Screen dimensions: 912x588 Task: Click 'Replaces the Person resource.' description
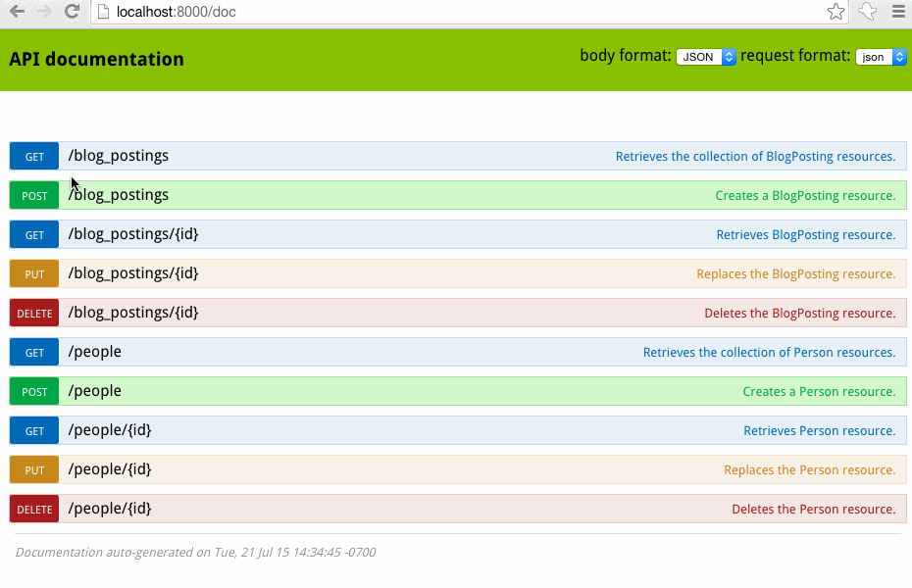pyautogui.click(x=810, y=470)
